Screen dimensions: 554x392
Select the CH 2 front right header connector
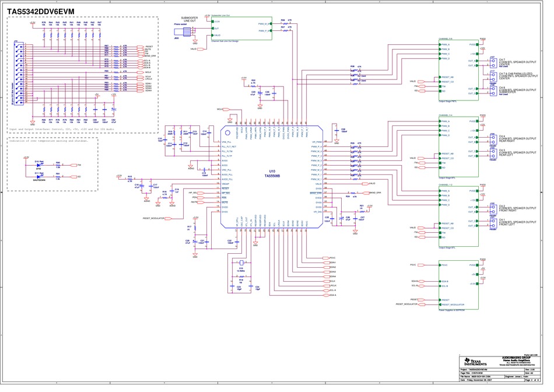493,209
